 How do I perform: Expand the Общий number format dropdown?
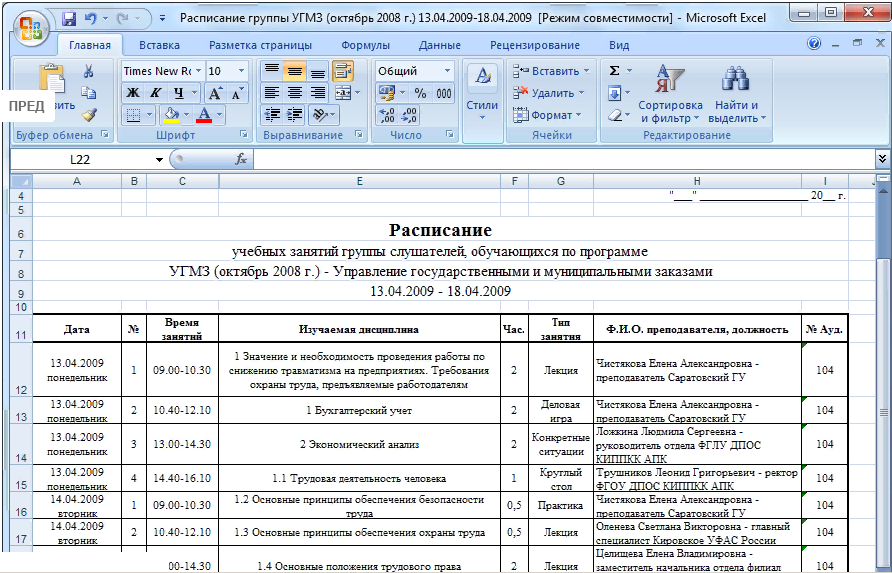point(446,71)
